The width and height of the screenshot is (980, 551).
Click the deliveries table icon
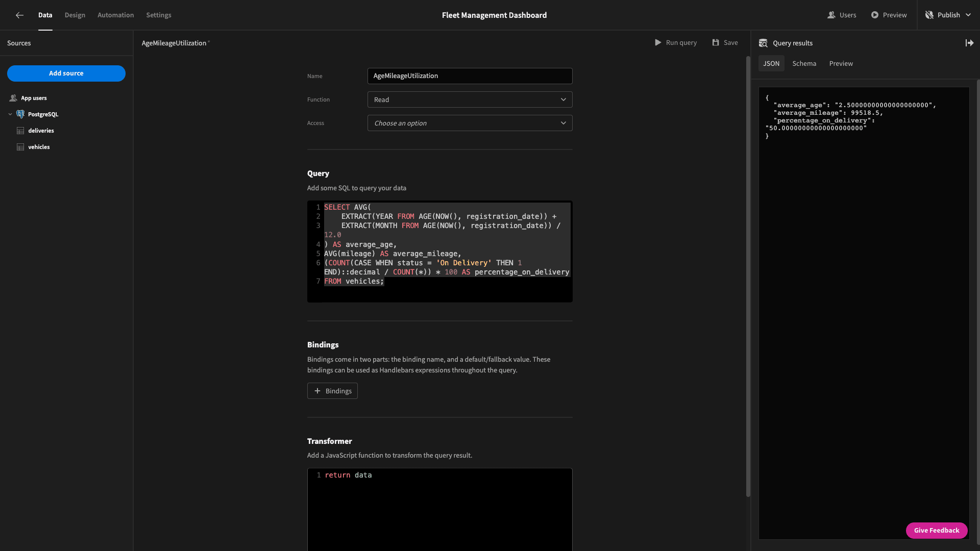point(20,131)
